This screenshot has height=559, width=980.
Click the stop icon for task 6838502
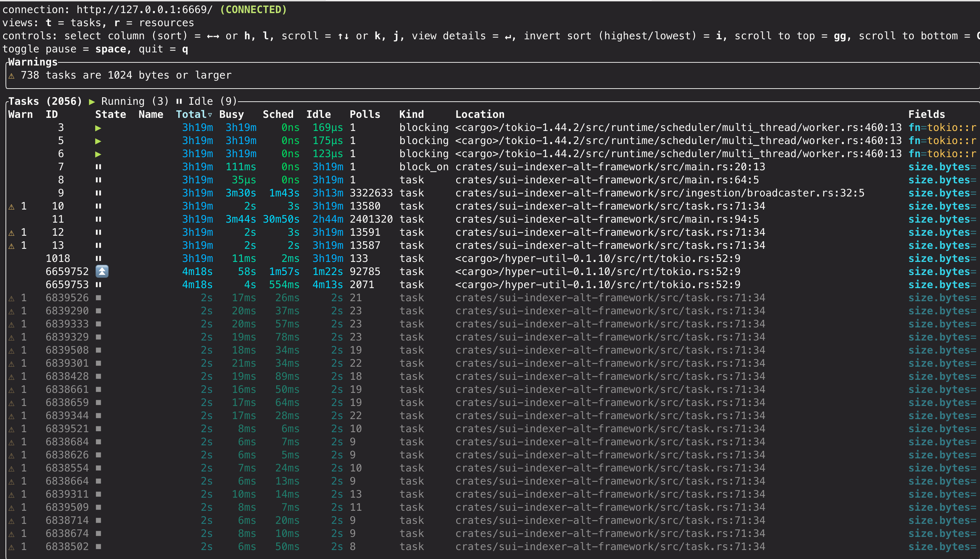tap(98, 546)
